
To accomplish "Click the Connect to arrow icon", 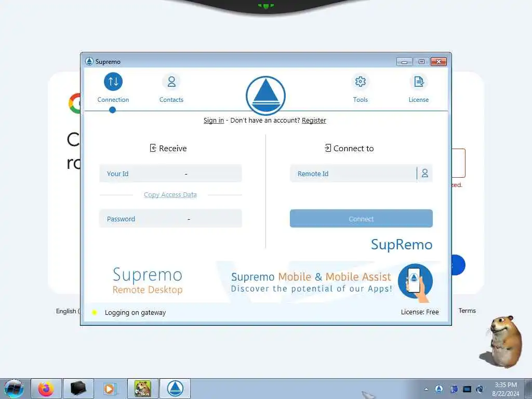I will pos(328,148).
